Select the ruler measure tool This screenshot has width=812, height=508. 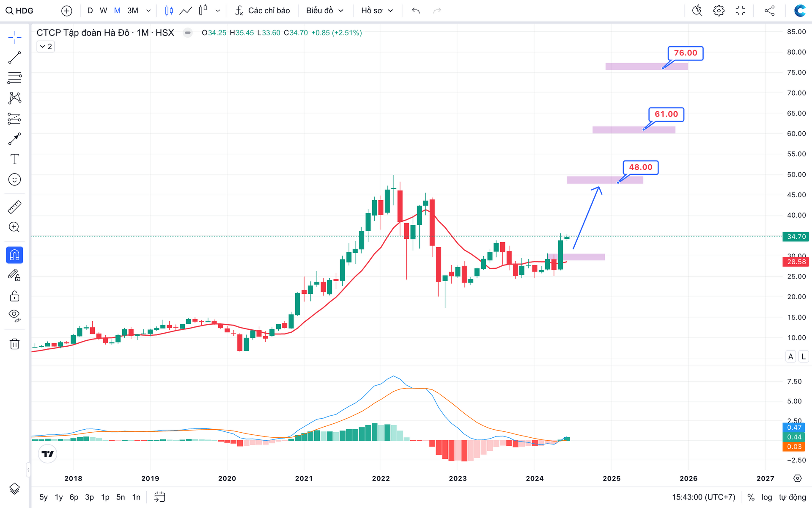[x=15, y=207]
